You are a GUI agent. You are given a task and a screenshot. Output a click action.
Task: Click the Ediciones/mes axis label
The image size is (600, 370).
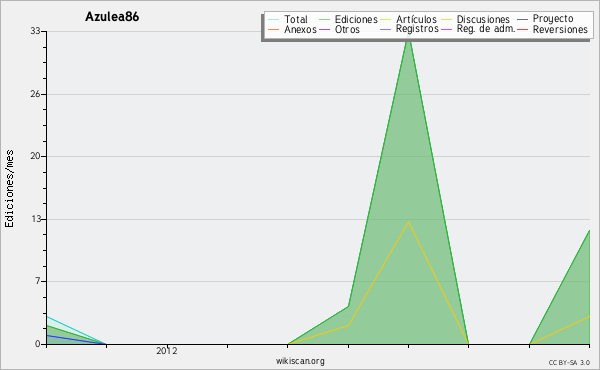click(x=9, y=189)
